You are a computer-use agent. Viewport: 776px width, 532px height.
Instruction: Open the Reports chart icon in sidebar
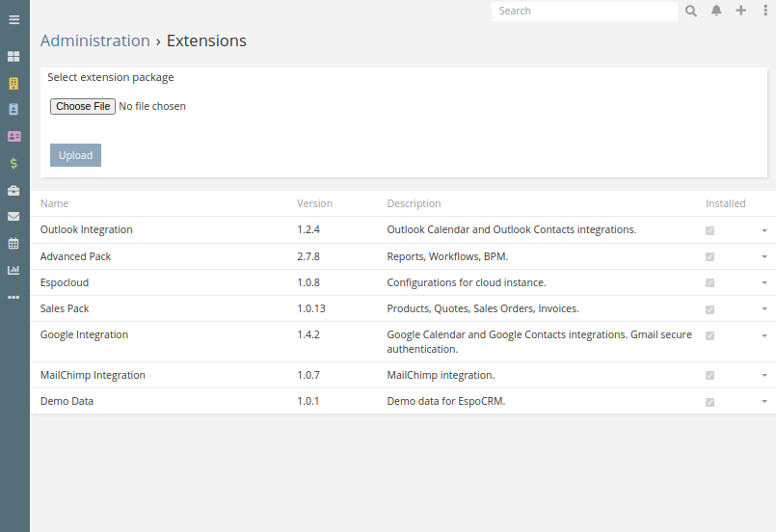point(13,270)
